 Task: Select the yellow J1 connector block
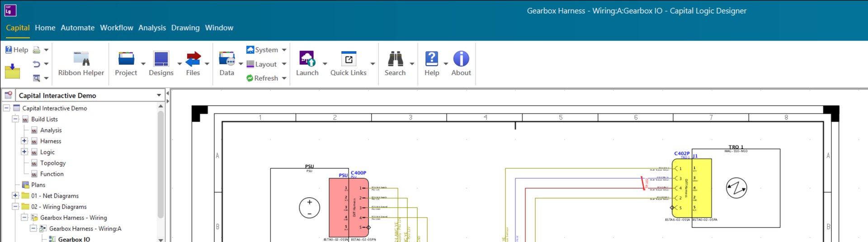702,188
